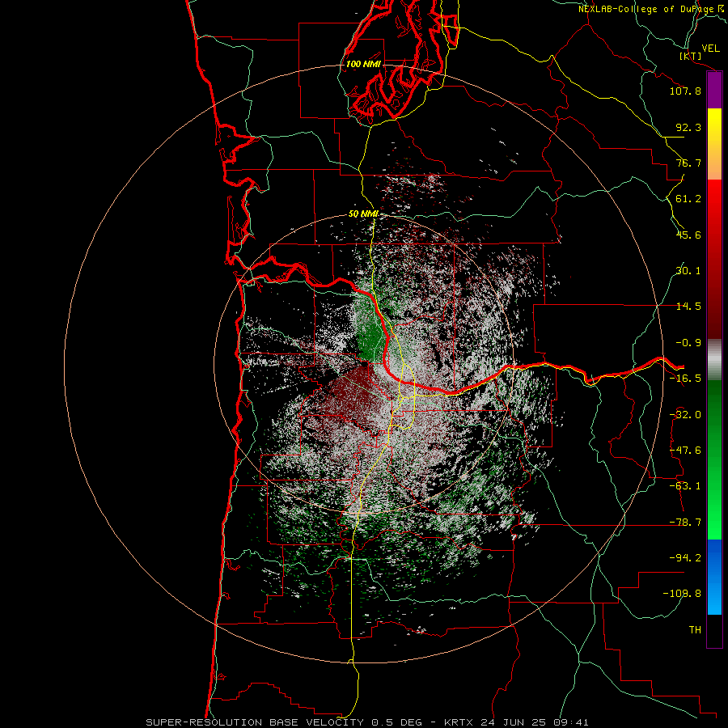Screen dimensions: 728x728
Task: Click the 100 NMI range ring label
Action: coord(363,64)
